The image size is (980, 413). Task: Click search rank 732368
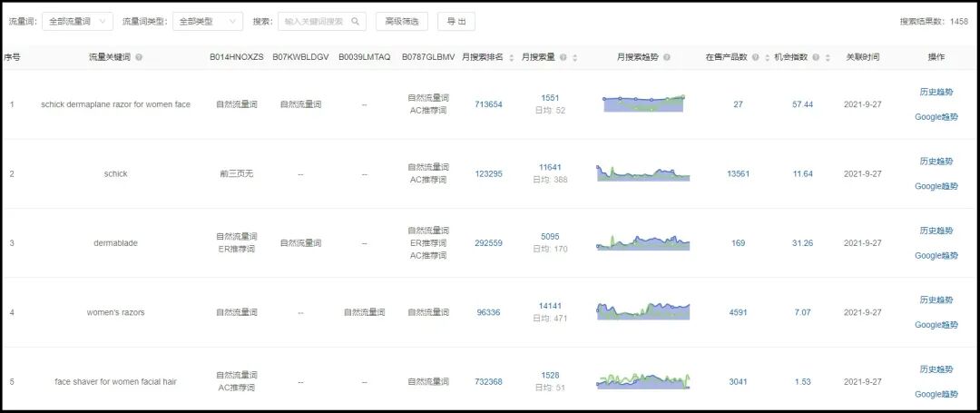[x=488, y=382]
